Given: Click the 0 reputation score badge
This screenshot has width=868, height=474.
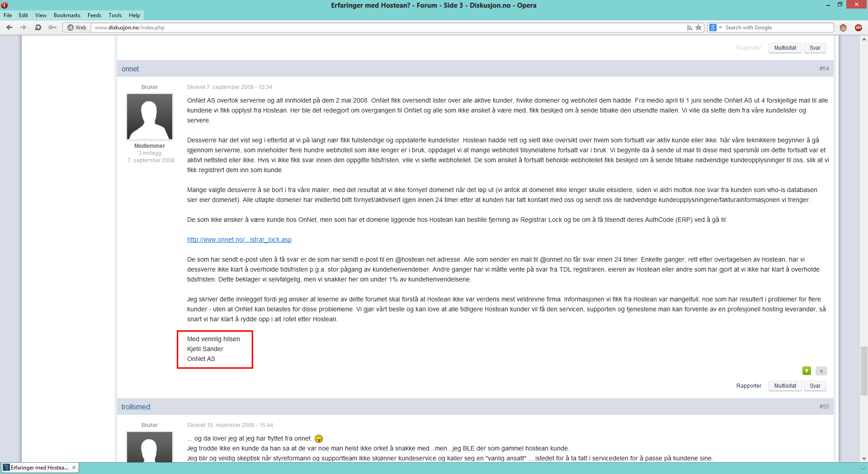Looking at the screenshot, I should 821,371.
